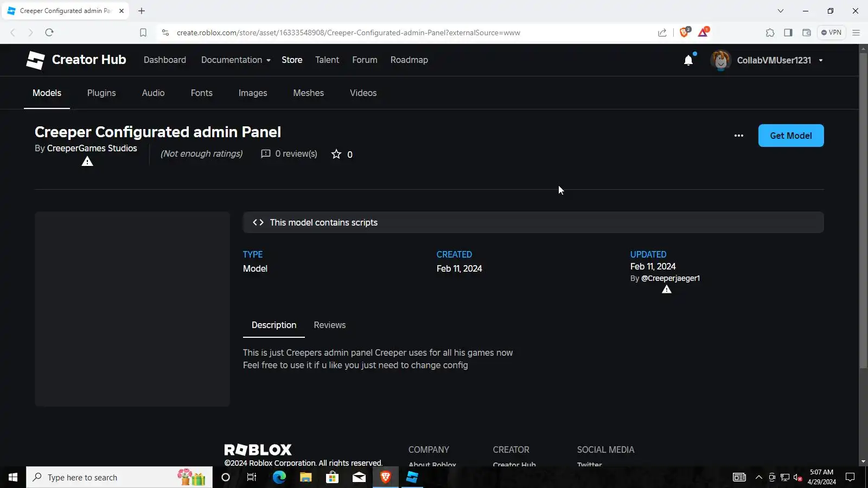Image resolution: width=868 pixels, height=488 pixels.
Task: Click the Windows taskbar search box
Action: pos(119,477)
